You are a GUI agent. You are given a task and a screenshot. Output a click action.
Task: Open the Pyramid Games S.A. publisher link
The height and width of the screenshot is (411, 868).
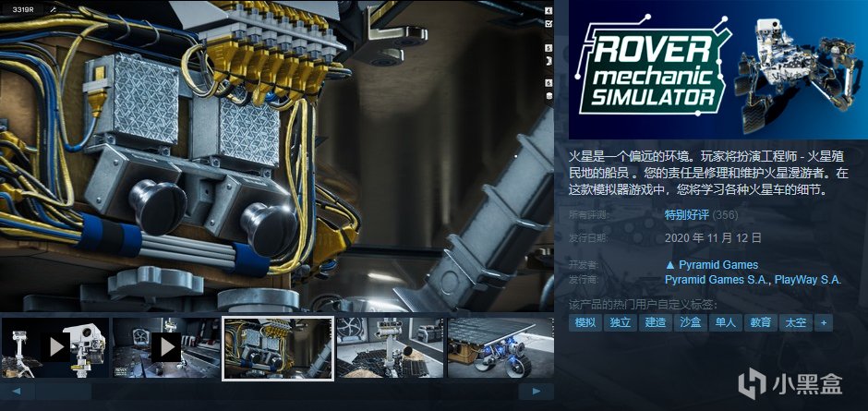pyautogui.click(x=717, y=280)
